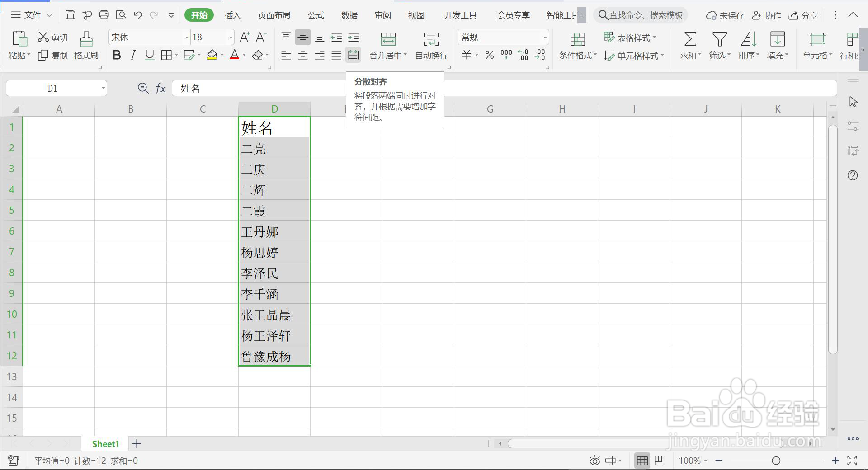Insert a function with the fx button
The height and width of the screenshot is (470, 868).
[160, 88]
